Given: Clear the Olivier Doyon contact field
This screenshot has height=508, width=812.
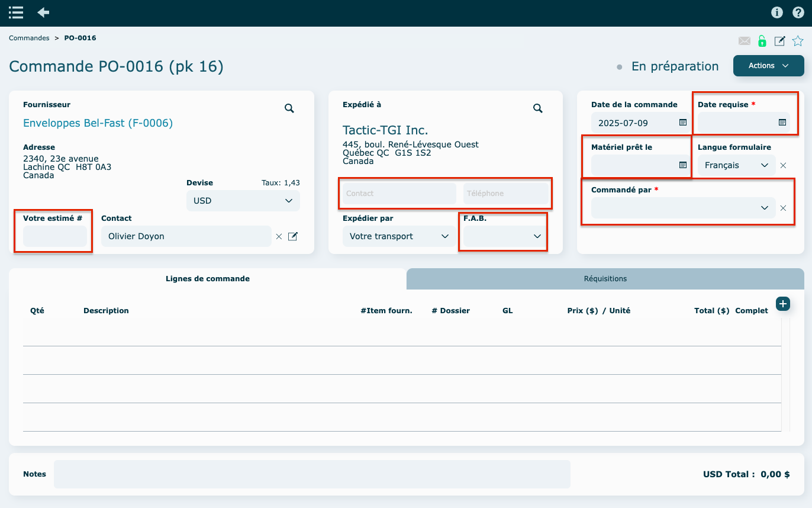Looking at the screenshot, I should point(279,237).
